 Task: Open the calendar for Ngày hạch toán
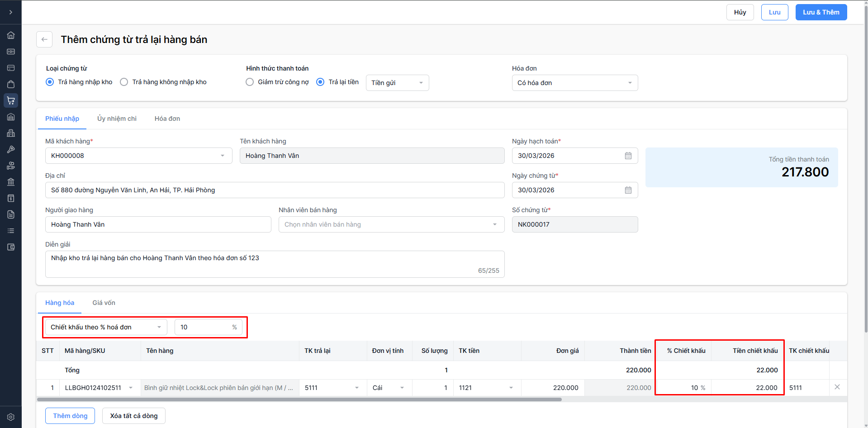pos(628,156)
